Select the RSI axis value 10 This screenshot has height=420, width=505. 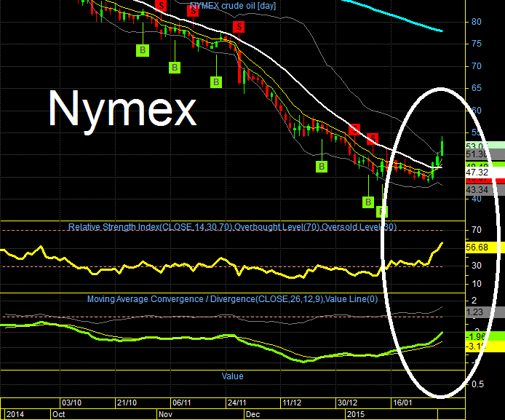(x=477, y=284)
